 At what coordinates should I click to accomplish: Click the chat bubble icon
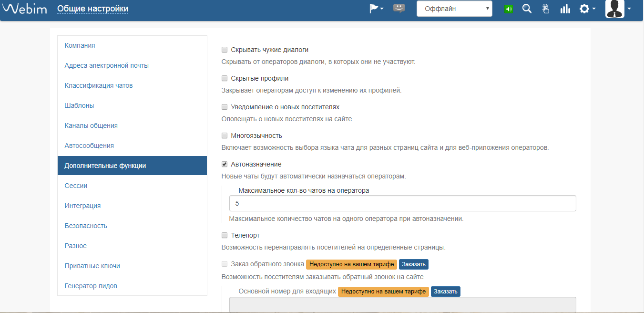click(399, 8)
